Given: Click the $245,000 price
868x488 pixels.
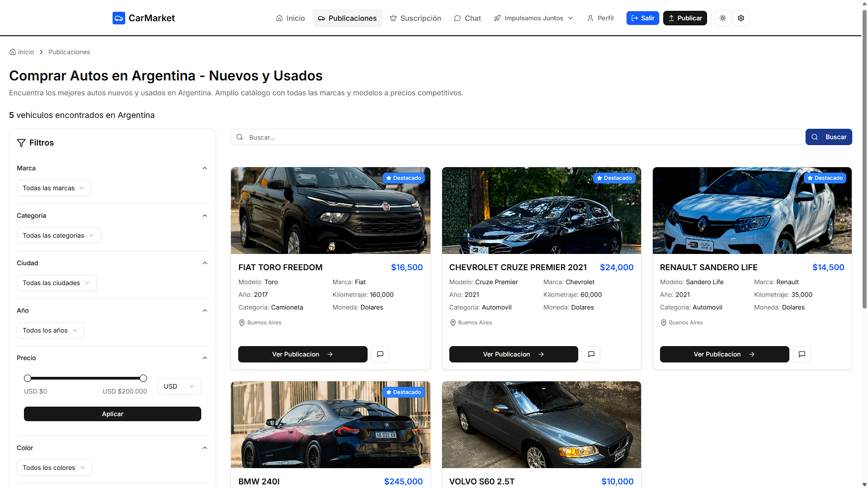Looking at the screenshot, I should 403,482.
